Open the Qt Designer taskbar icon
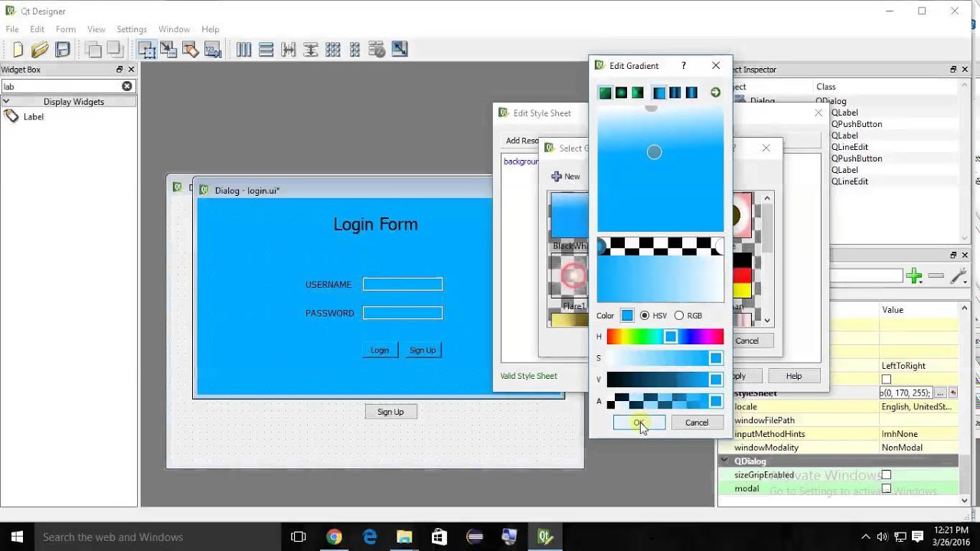 point(545,536)
